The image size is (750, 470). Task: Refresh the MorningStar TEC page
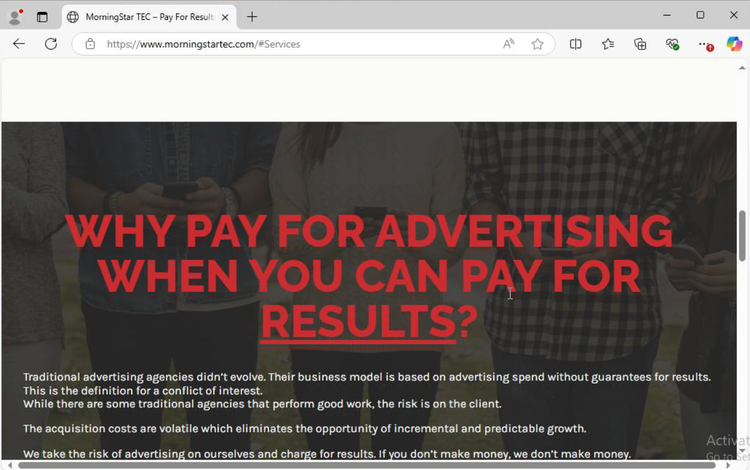[x=51, y=44]
